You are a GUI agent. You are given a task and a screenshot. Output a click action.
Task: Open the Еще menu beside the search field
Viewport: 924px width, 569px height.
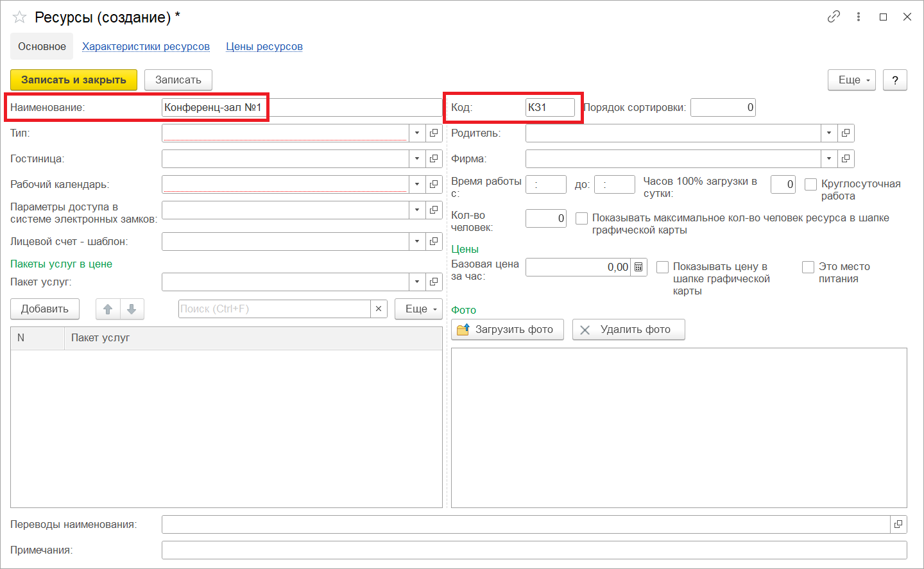point(418,309)
